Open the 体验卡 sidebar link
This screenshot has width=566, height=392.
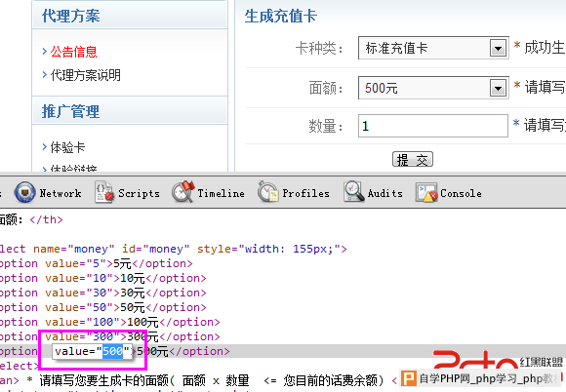68,147
